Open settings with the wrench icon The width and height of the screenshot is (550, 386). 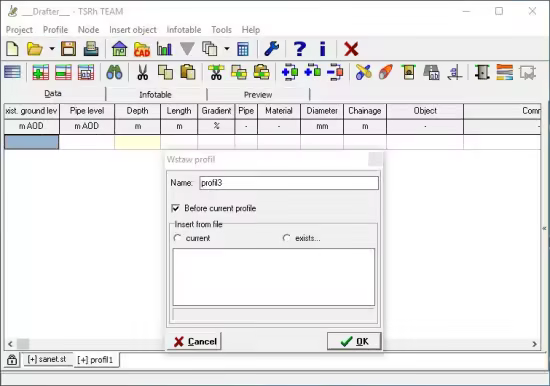coord(271,49)
